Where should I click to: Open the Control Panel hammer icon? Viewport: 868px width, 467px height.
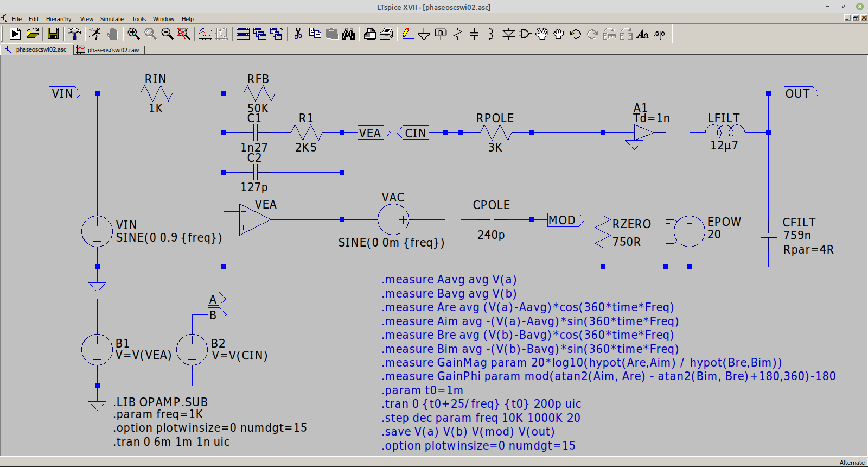pos(74,34)
